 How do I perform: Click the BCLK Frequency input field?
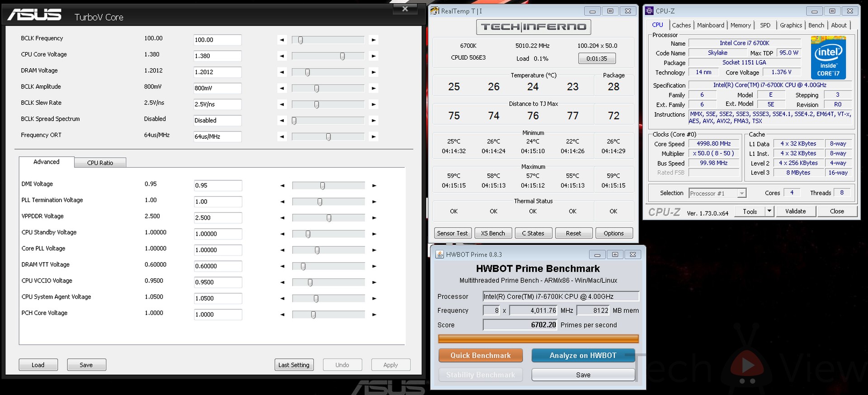(x=217, y=40)
